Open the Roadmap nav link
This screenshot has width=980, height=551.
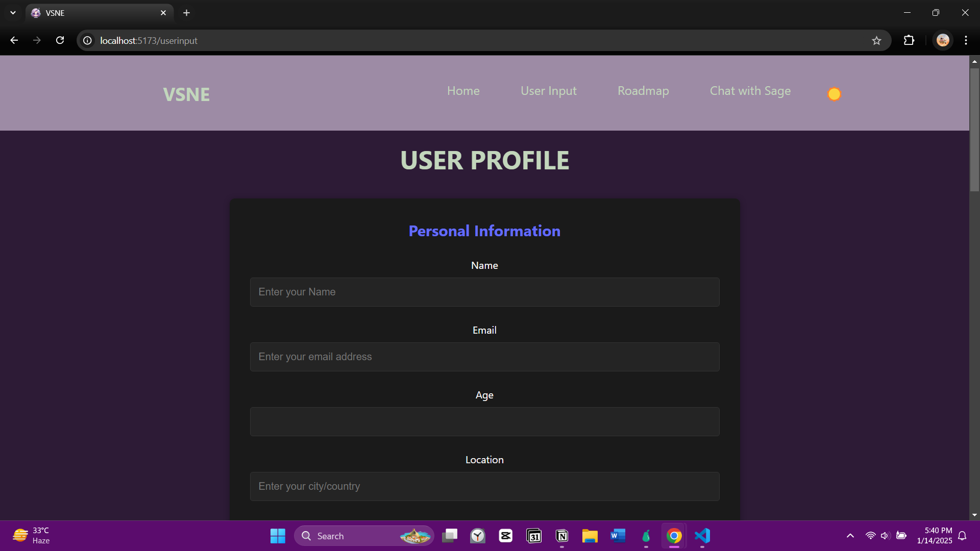(x=643, y=91)
